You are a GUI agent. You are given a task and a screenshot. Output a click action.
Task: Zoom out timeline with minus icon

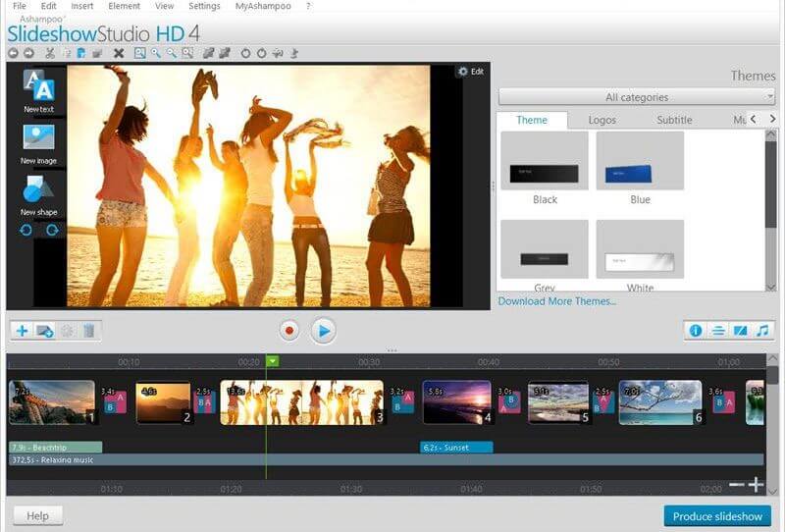pyautogui.click(x=737, y=485)
